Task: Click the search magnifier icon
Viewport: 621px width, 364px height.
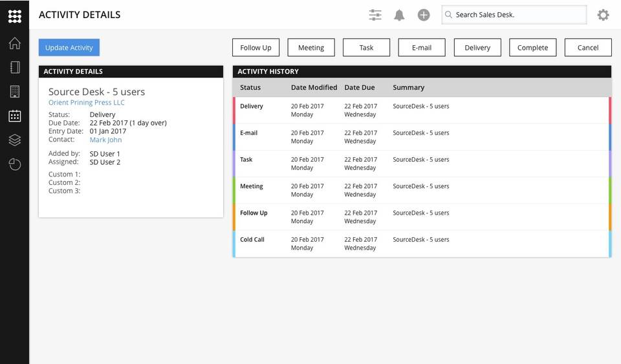Action: click(448, 15)
